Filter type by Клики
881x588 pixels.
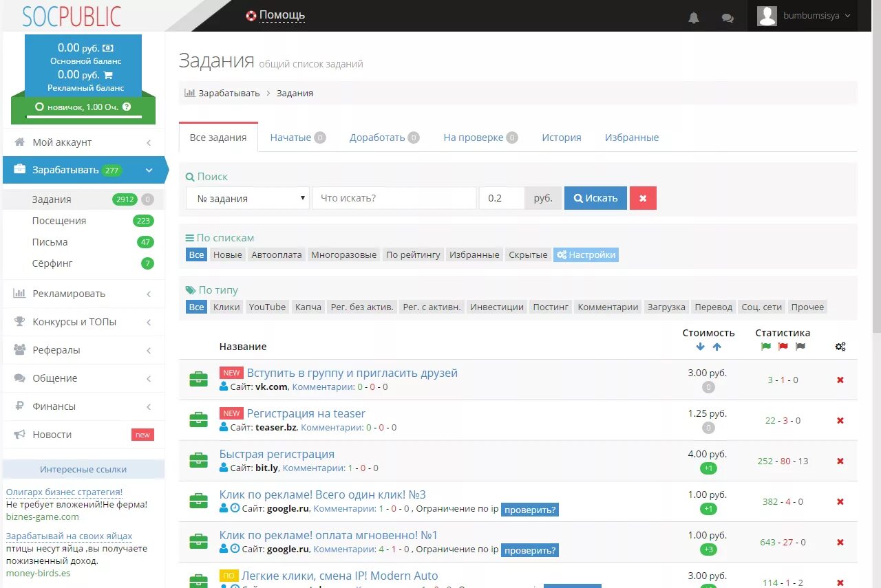point(226,307)
